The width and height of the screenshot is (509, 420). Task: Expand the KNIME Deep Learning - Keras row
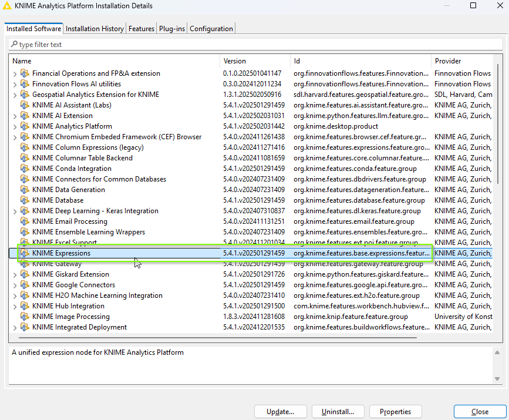tap(15, 211)
